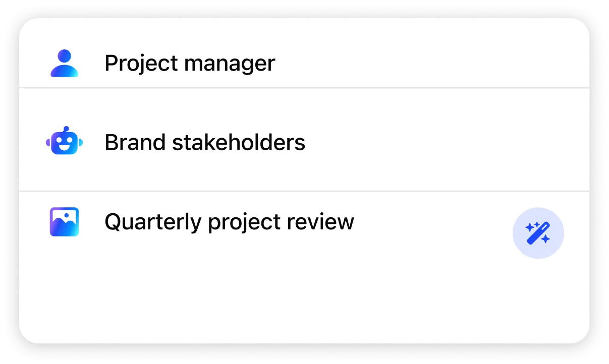Click the robot icon's smiling face
Image resolution: width=609 pixels, height=364 pixels.
(64, 143)
